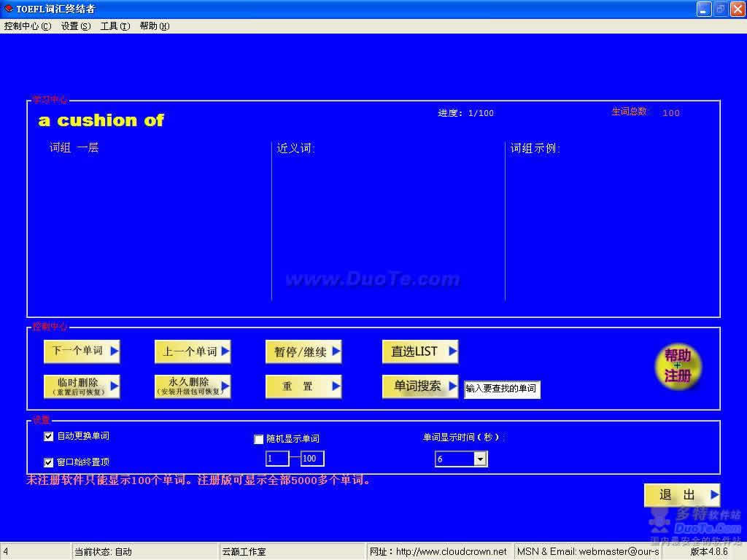The width and height of the screenshot is (747, 560).
Task: Click the 生词总数 count value 100
Action: click(x=671, y=113)
